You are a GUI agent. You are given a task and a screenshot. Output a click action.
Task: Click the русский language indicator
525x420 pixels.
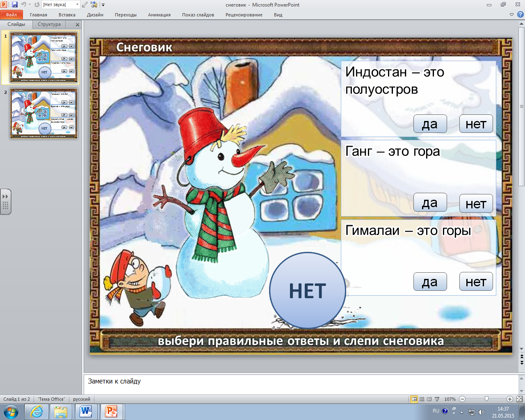tap(82, 399)
